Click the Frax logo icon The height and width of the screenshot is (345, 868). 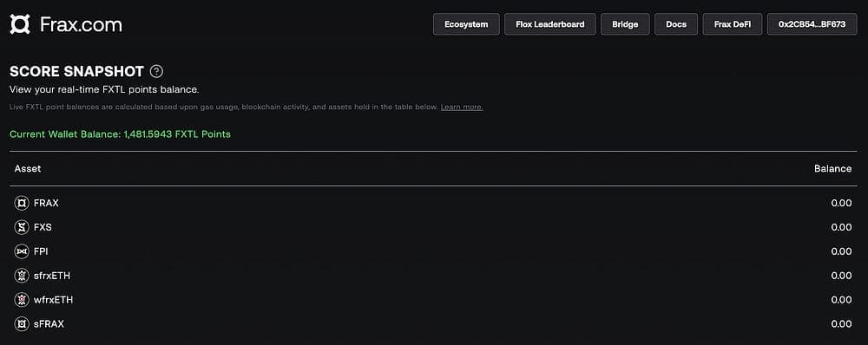click(20, 24)
